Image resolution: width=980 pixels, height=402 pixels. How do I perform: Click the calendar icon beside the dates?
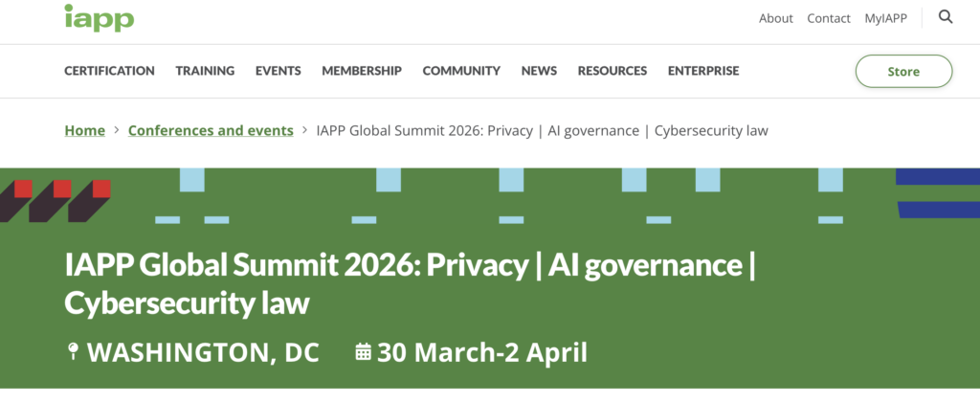pyautogui.click(x=363, y=352)
